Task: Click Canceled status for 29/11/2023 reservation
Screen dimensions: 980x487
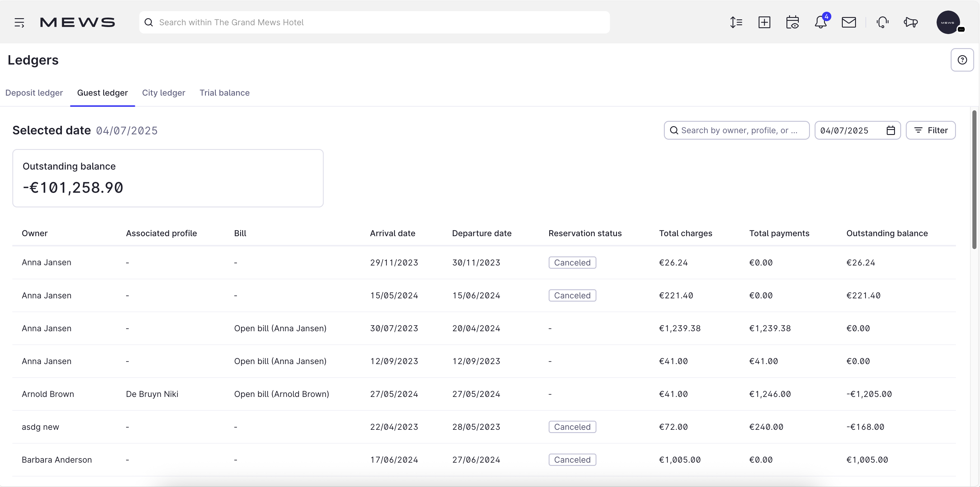Action: [x=572, y=263]
